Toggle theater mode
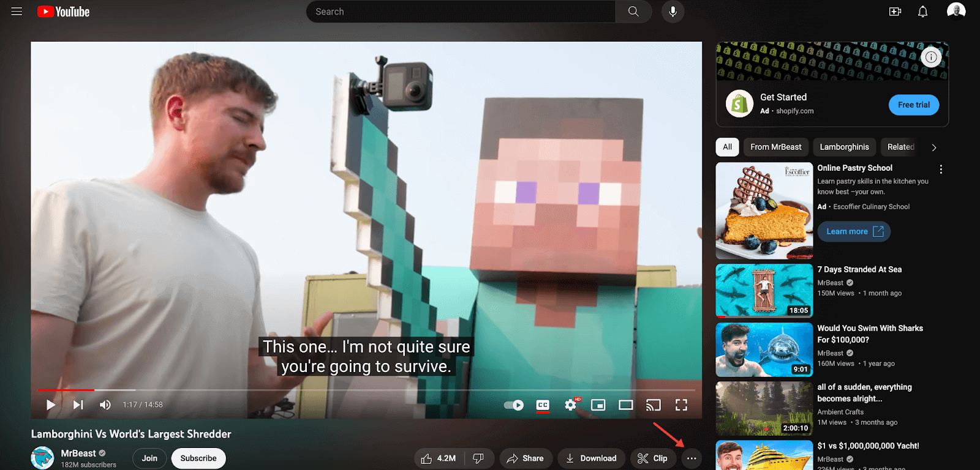The width and height of the screenshot is (980, 470). 625,405
